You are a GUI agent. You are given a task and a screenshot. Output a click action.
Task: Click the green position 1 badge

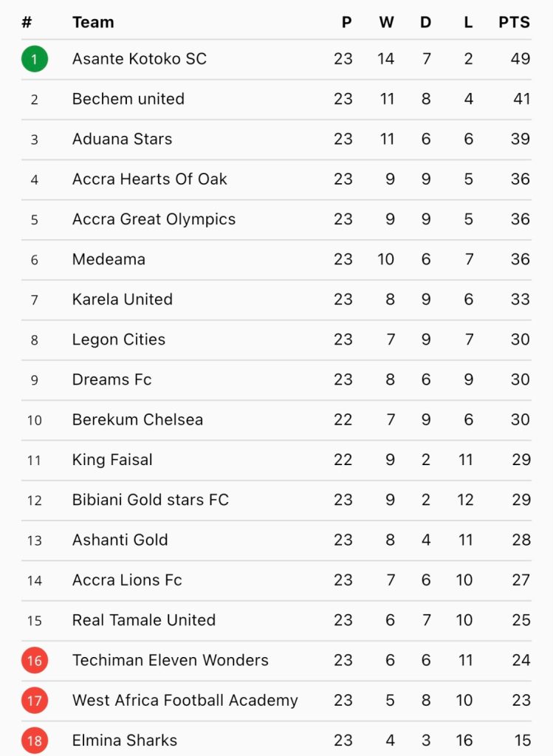(35, 59)
